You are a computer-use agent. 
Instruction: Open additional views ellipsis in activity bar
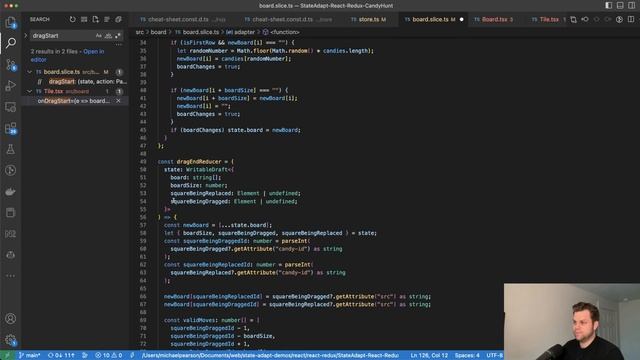tap(11, 276)
